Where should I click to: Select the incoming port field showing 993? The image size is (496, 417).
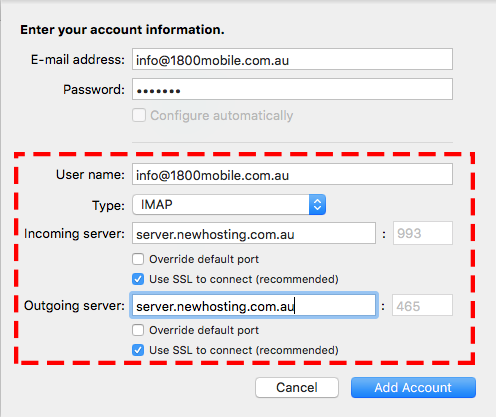click(x=423, y=233)
